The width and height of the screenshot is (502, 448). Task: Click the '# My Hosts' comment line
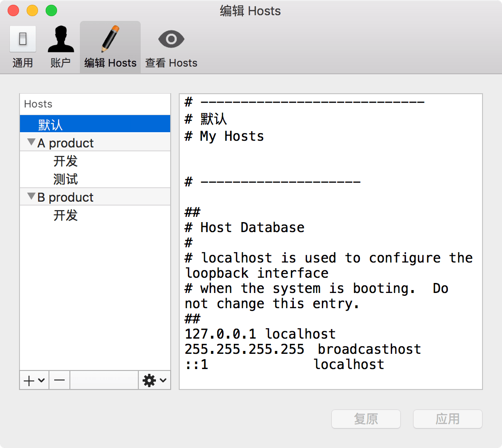click(224, 136)
